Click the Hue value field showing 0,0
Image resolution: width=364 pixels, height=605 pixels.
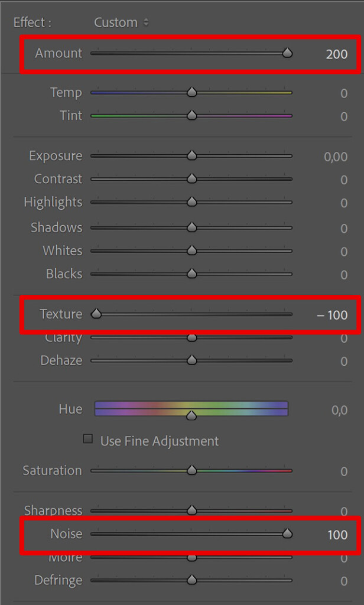click(x=339, y=410)
